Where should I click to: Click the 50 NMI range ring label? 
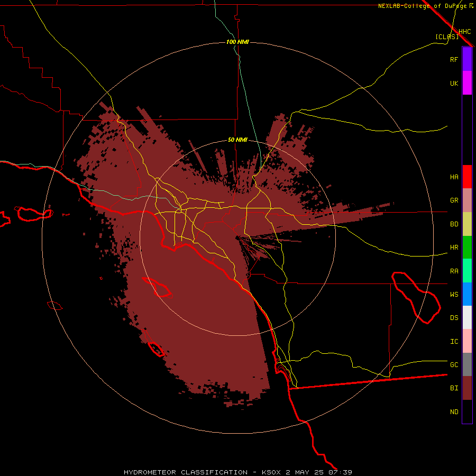tap(237, 140)
